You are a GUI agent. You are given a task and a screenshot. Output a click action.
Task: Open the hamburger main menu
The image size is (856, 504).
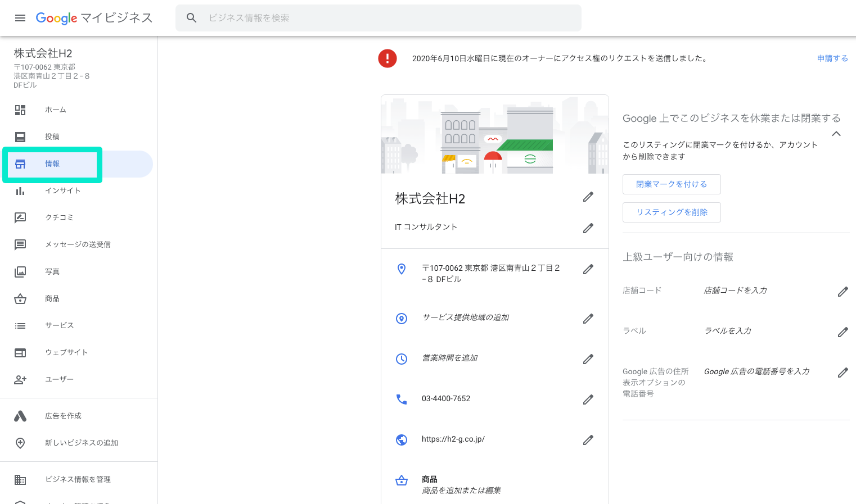coord(20,18)
